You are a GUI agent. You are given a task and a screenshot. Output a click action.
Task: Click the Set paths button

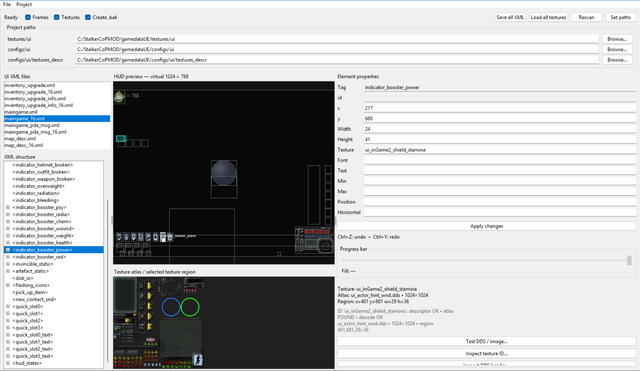[620, 17]
